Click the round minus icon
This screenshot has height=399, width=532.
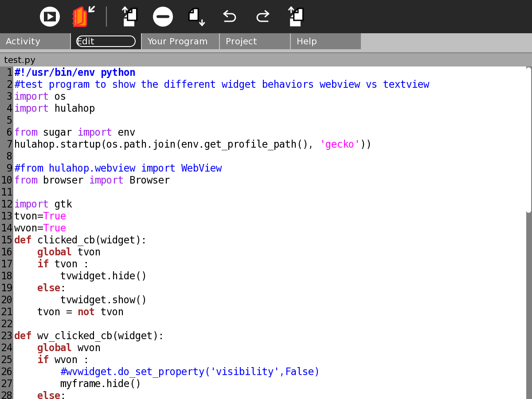click(163, 17)
